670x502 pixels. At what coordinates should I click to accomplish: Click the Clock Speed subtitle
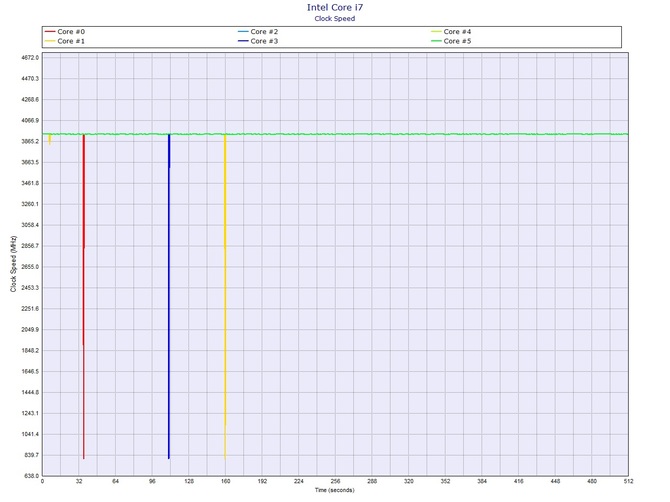pyautogui.click(x=335, y=18)
